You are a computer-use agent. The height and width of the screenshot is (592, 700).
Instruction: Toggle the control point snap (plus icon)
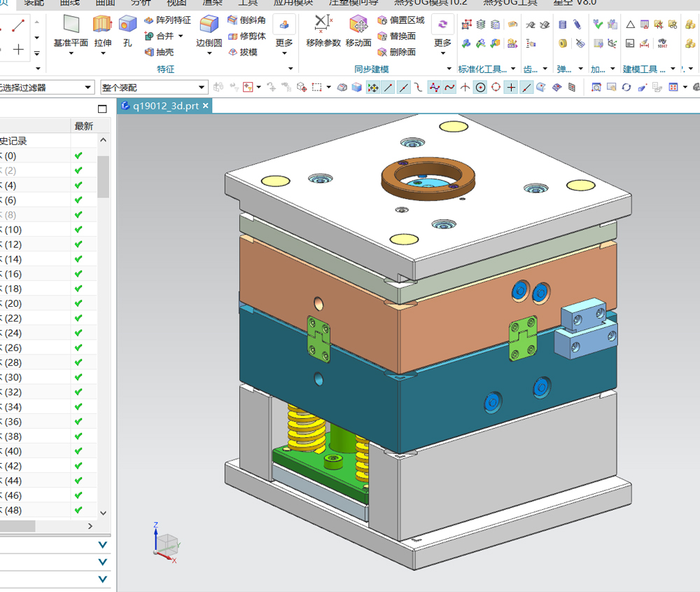point(511,88)
